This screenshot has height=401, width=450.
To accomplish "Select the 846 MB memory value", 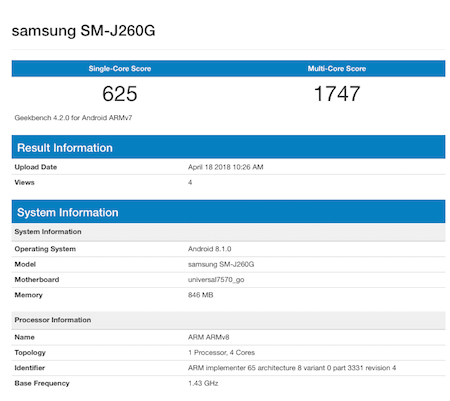I will [200, 295].
